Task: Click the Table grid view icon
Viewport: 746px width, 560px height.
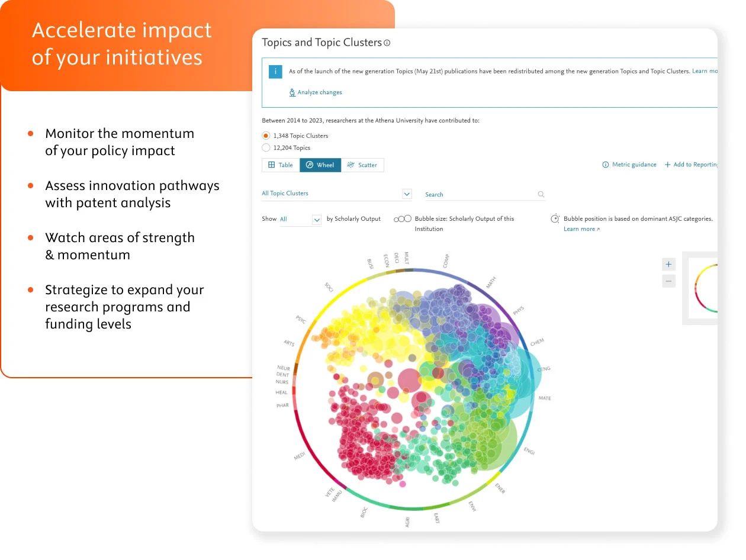Action: 271,165
